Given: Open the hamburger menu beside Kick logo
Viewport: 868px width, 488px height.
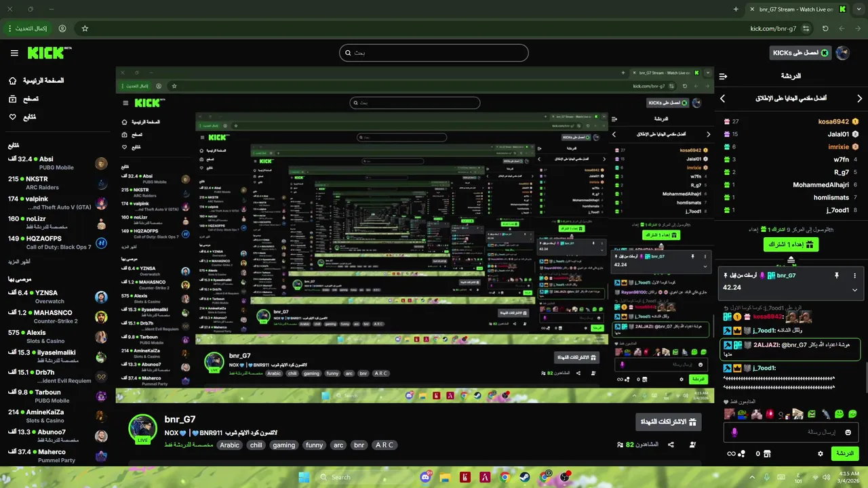Looking at the screenshot, I should click(14, 53).
